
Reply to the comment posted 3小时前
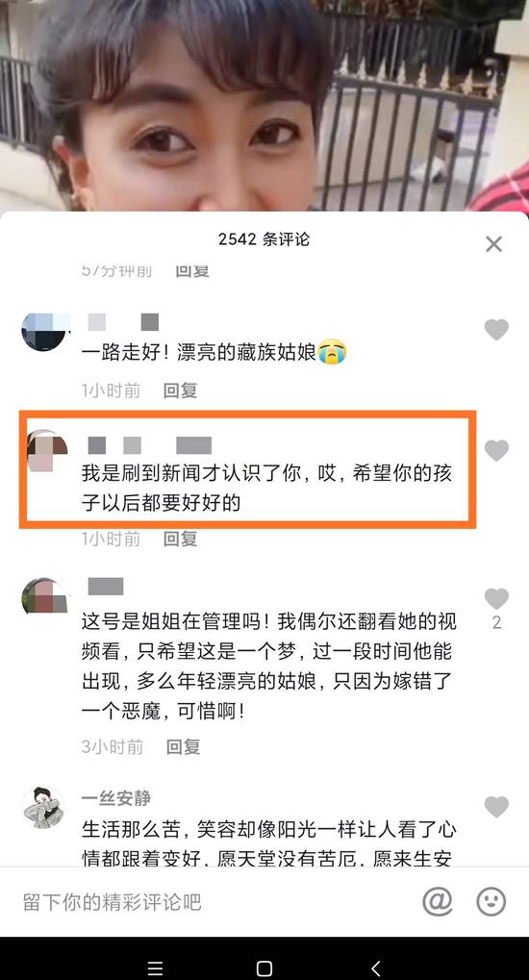click(183, 747)
